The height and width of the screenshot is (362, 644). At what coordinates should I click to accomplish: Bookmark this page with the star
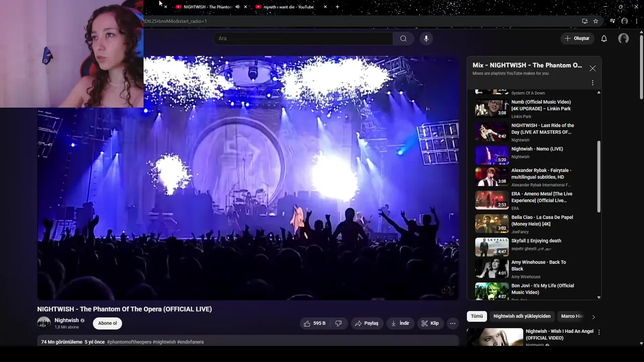(x=596, y=21)
